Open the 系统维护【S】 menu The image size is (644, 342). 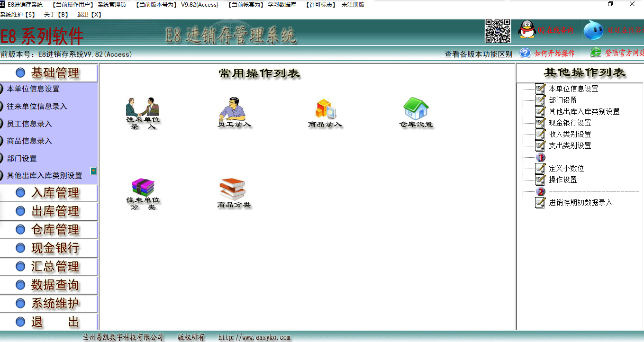18,15
